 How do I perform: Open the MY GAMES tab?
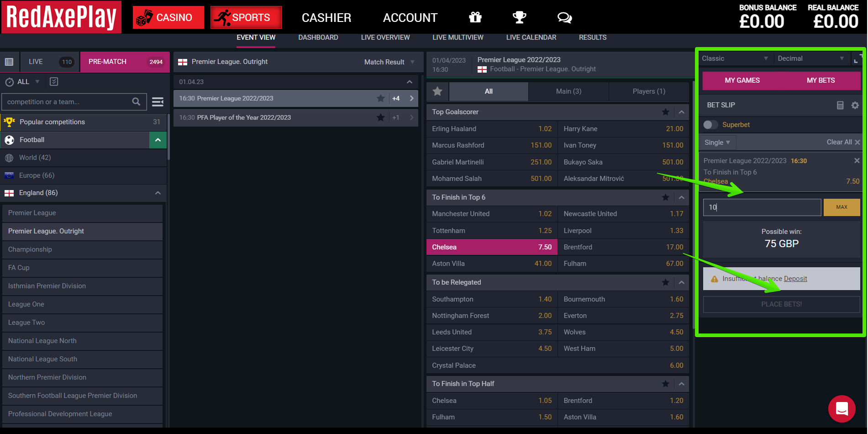pos(742,80)
